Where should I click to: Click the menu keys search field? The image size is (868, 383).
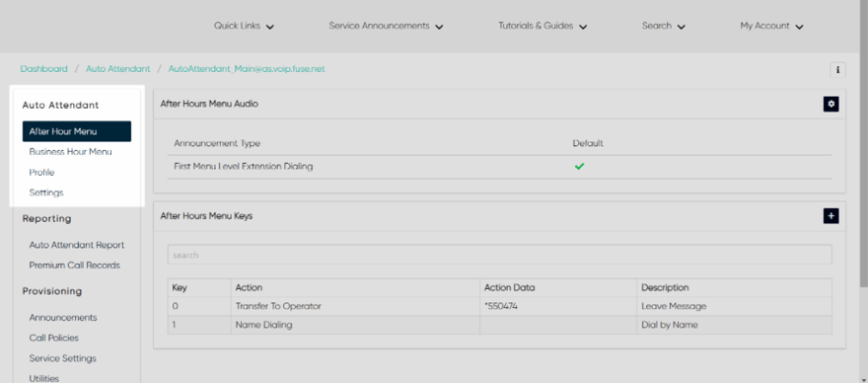[499, 255]
